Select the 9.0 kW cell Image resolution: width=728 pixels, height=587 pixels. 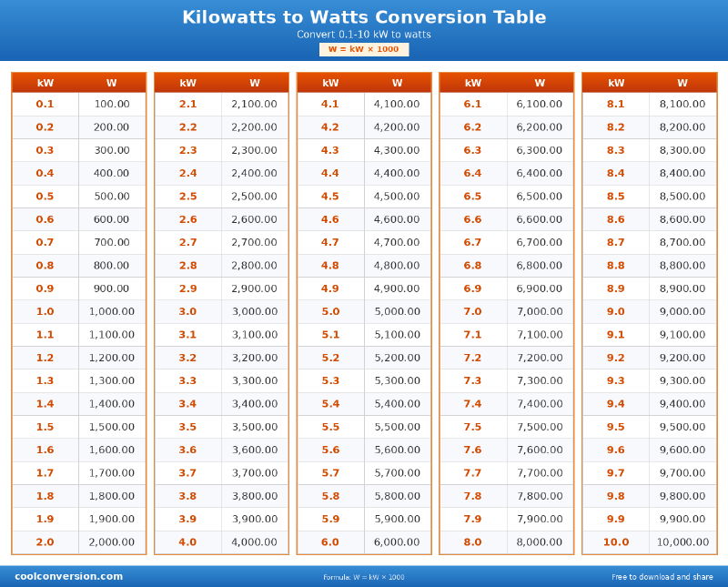pyautogui.click(x=616, y=311)
